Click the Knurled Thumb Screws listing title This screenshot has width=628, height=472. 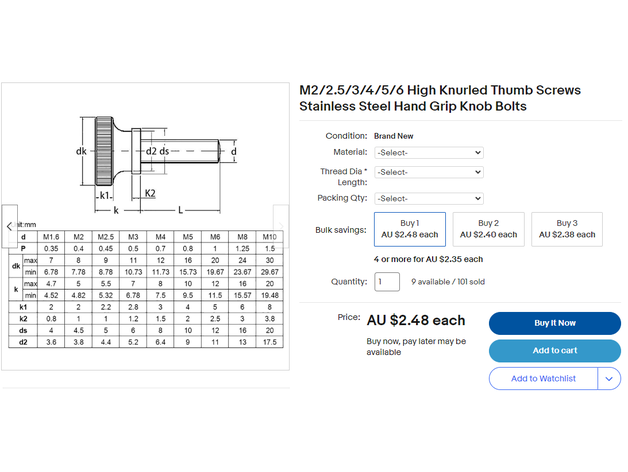pos(440,98)
